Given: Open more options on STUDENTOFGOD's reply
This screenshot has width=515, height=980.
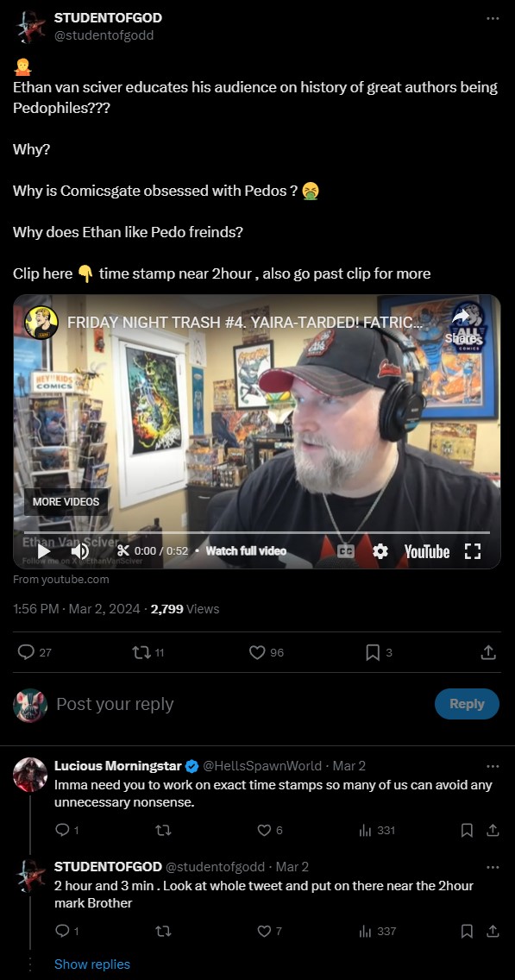Looking at the screenshot, I should (493, 867).
